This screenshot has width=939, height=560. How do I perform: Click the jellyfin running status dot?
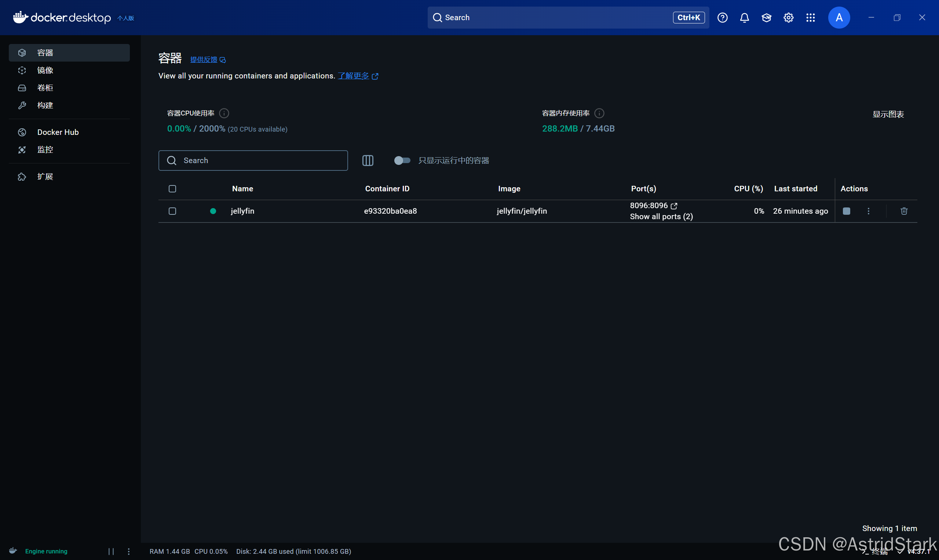coord(213,211)
